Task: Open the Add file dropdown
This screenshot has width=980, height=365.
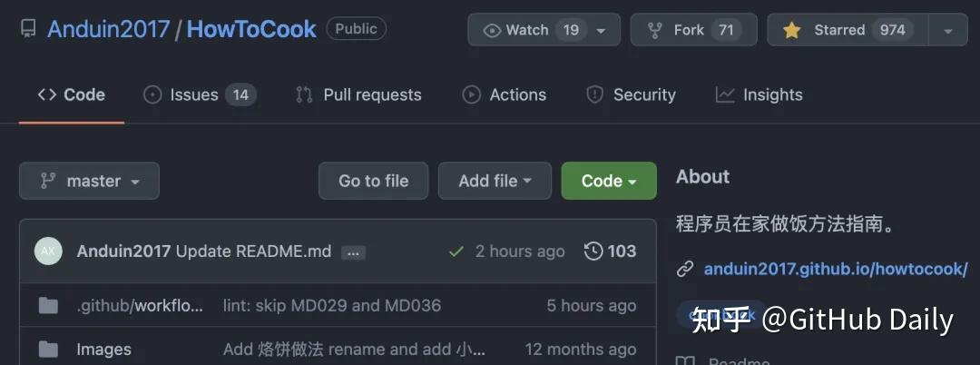Action: click(x=495, y=181)
